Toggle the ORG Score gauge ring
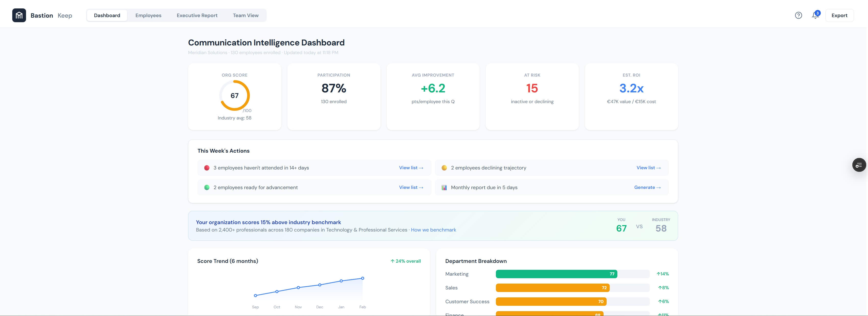Image resolution: width=868 pixels, height=316 pixels. click(x=235, y=96)
